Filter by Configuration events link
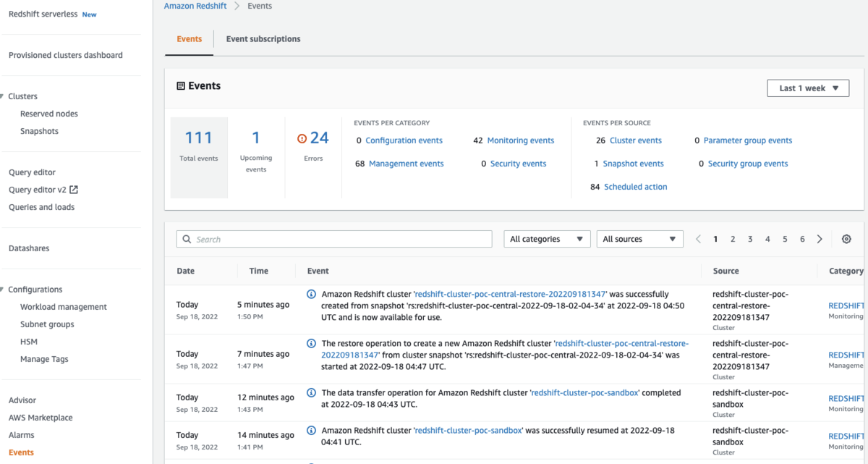The image size is (868, 464). coord(404,140)
